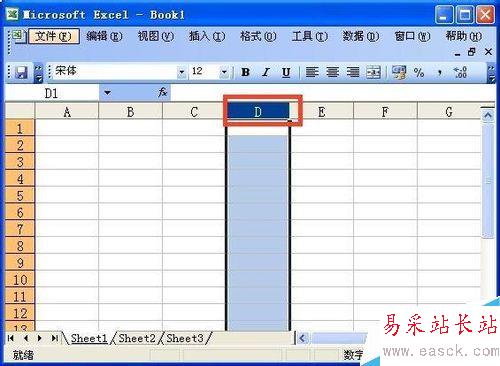Align text left
Screen dimensions: 500x366
tap(312, 72)
